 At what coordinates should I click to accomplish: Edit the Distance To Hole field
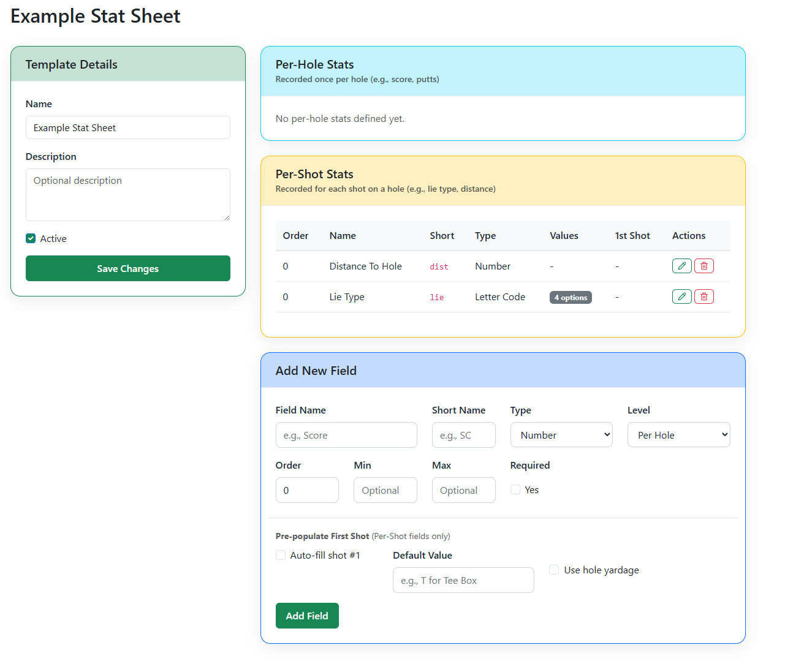click(x=681, y=266)
